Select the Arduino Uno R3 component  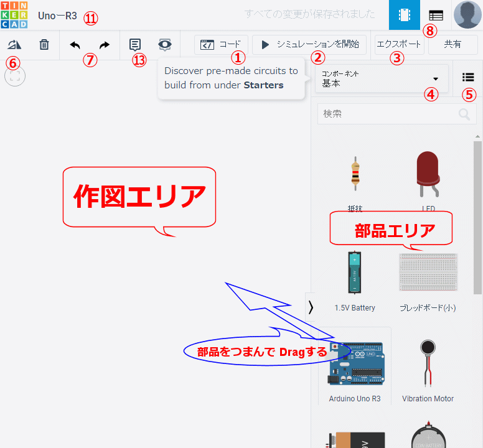coord(355,367)
